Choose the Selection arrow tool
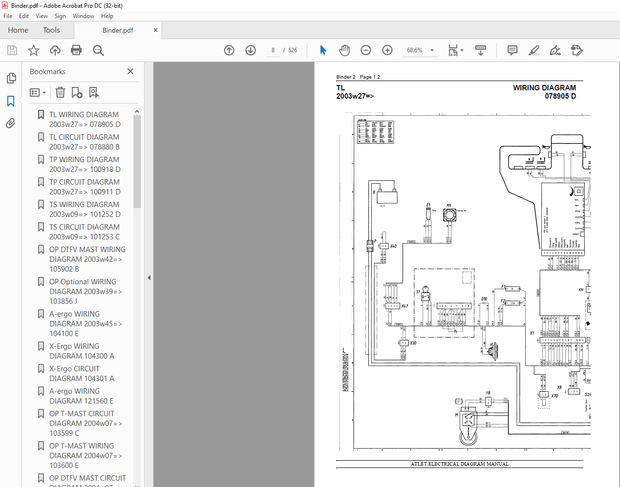 pos(323,50)
